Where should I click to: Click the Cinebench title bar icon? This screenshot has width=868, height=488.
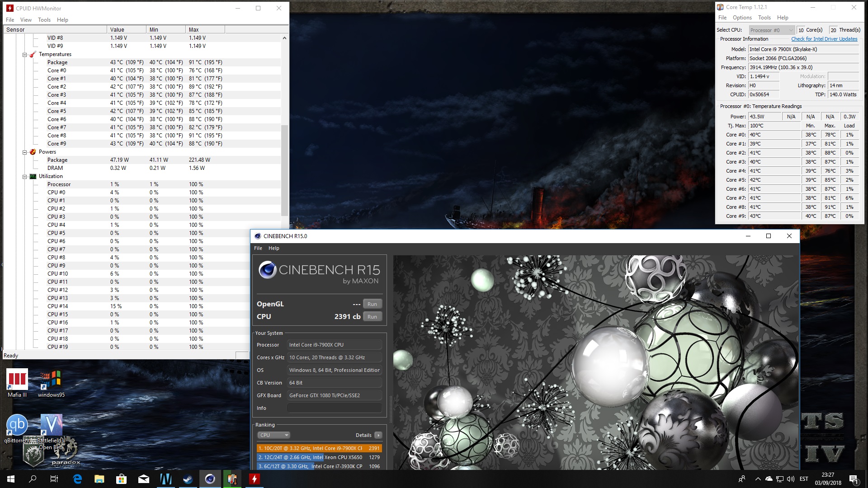(258, 236)
